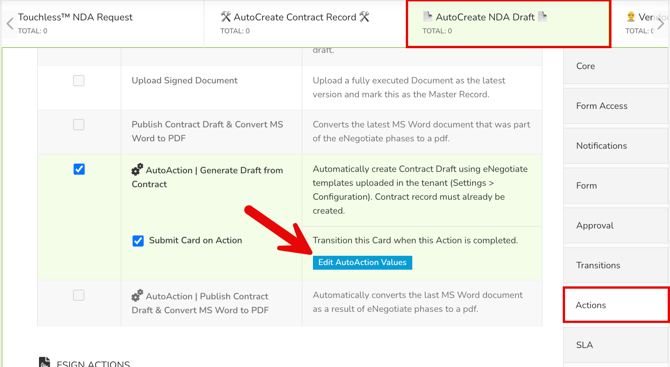Viewport: 670px width, 367px height.
Task: Open the Form Access settings tab
Action: (616, 106)
